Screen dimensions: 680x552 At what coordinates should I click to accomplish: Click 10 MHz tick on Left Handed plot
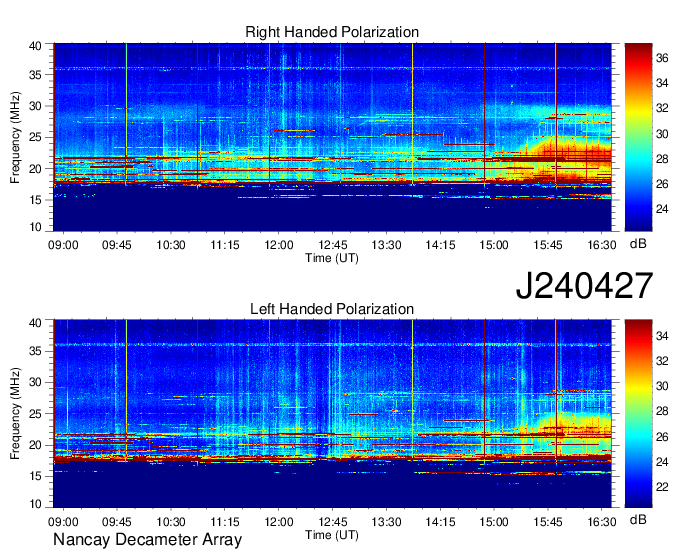35,504
